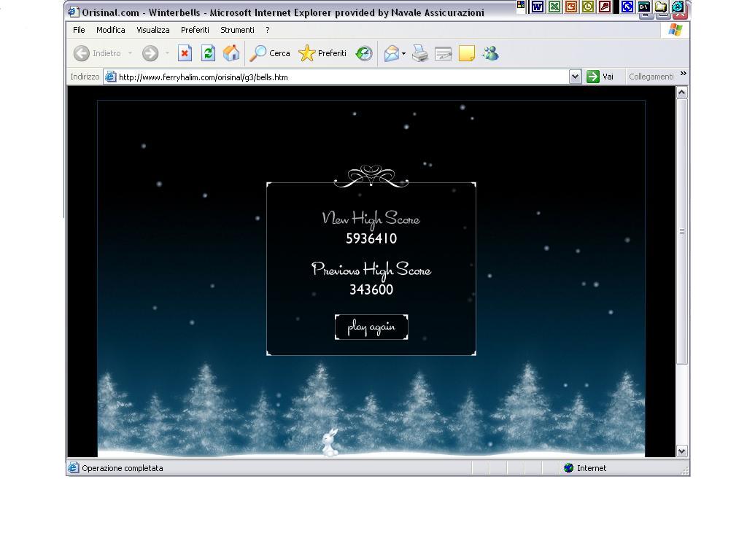Launch PowerPoint from the Office shortcut bar
The width and height of the screenshot is (747, 560).
[x=571, y=7]
